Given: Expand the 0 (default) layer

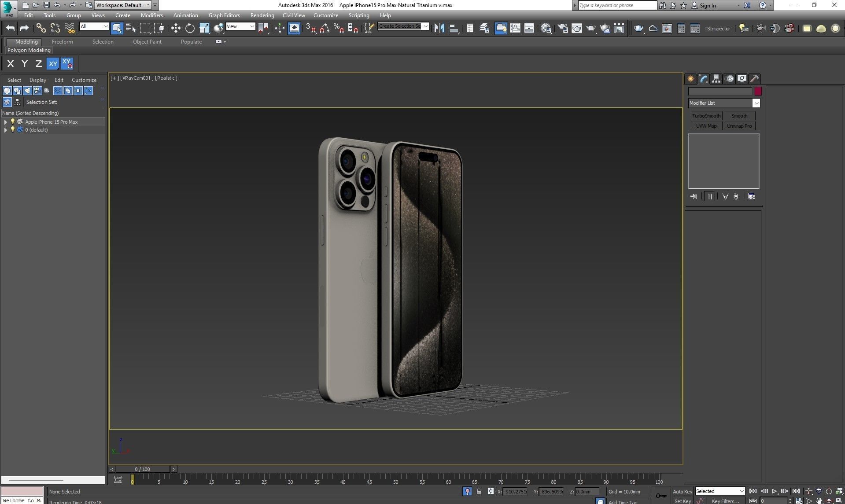Looking at the screenshot, I should 5,130.
